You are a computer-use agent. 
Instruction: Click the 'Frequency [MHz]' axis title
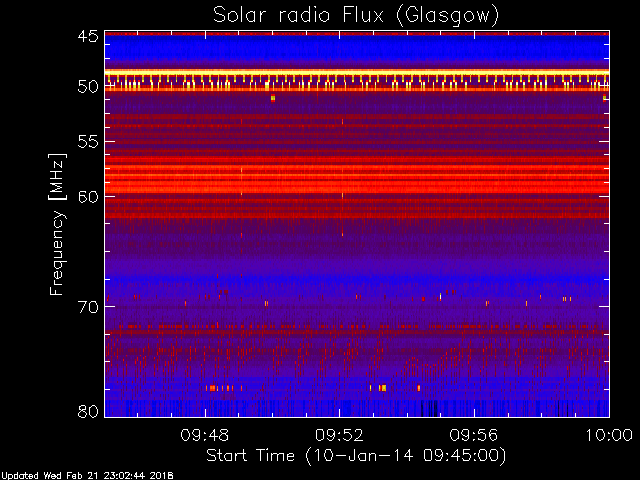pos(57,224)
